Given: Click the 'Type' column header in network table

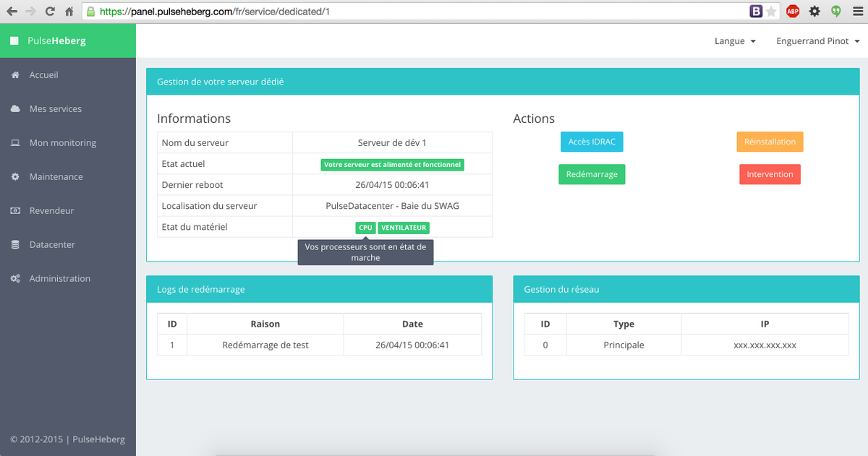Looking at the screenshot, I should point(624,324).
